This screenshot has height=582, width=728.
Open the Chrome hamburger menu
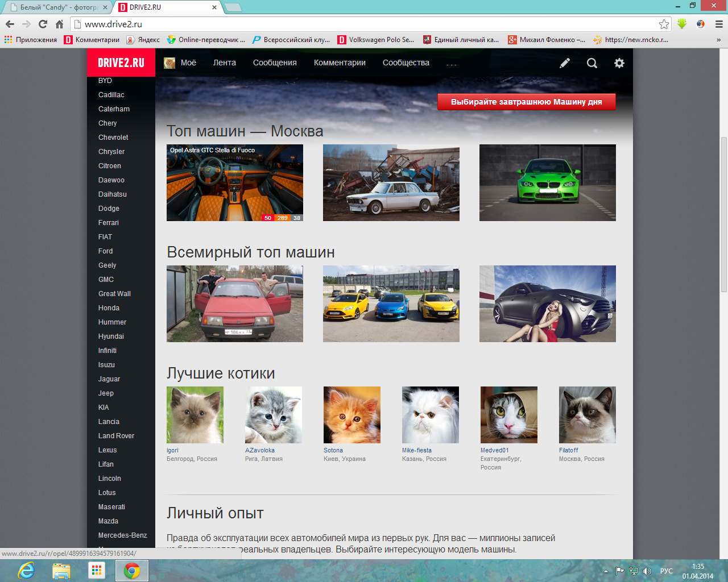tap(719, 24)
